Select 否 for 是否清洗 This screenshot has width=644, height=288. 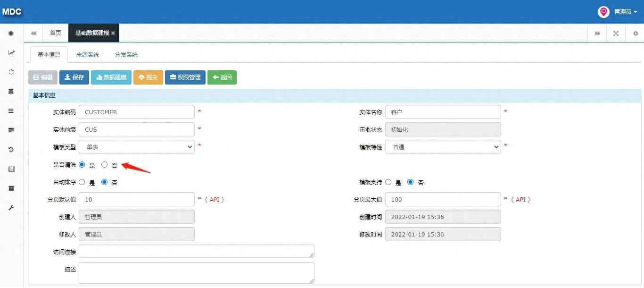105,165
